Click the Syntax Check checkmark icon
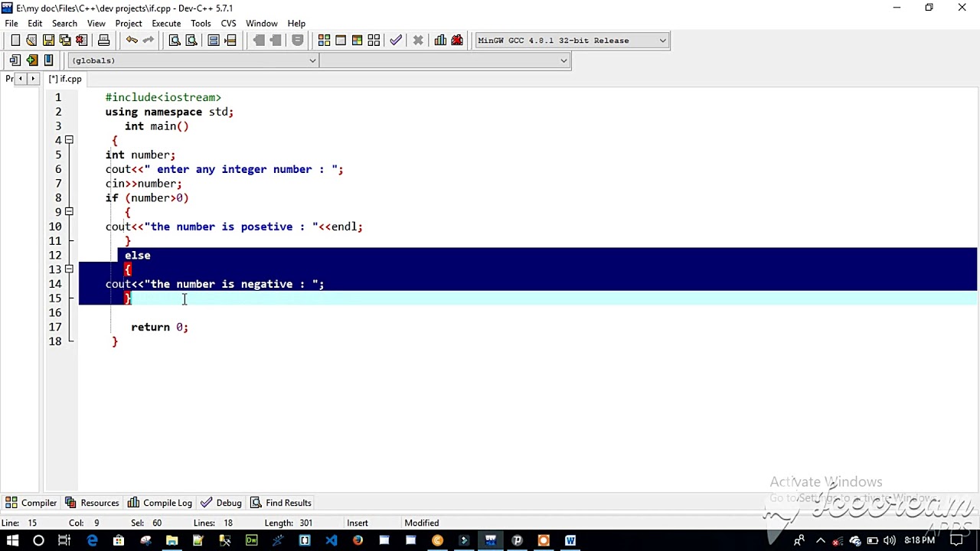 pos(396,41)
